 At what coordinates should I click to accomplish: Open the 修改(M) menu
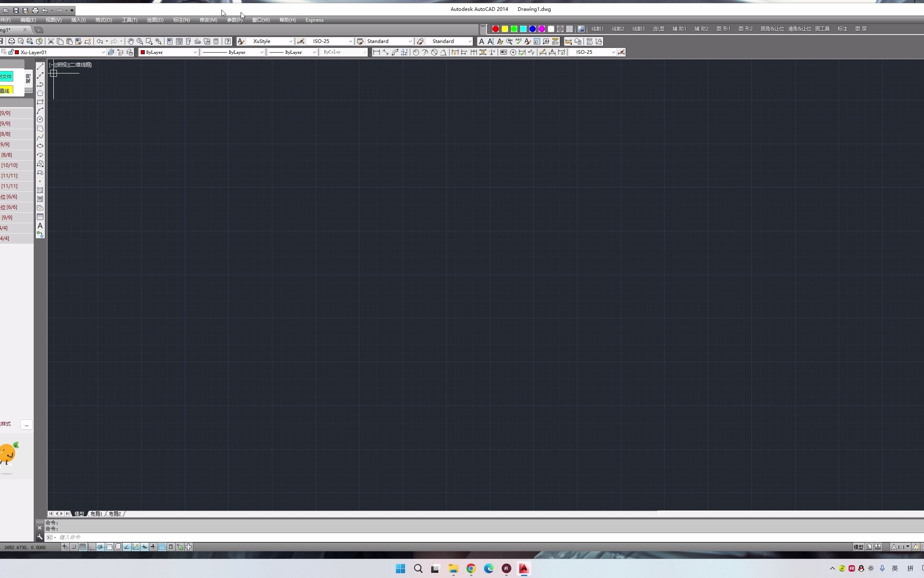pos(208,20)
